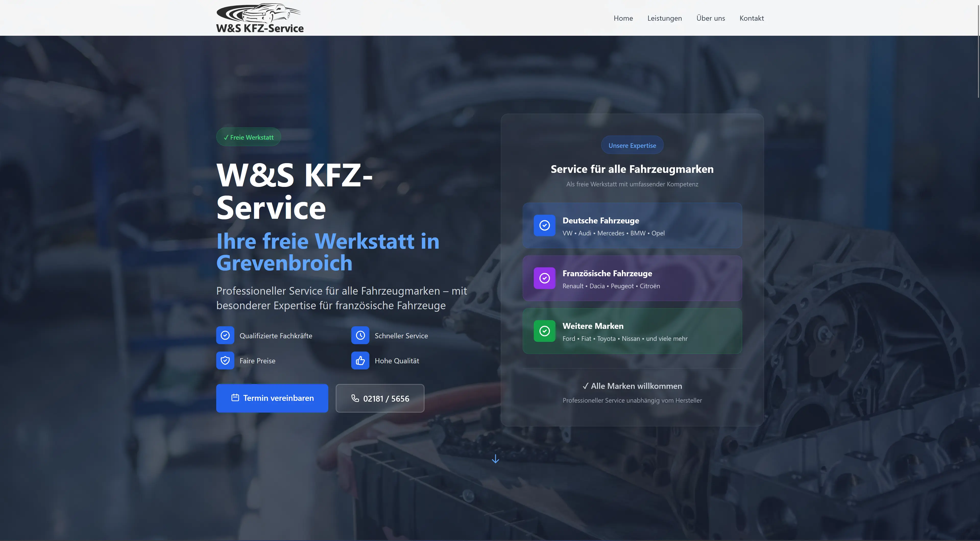The width and height of the screenshot is (980, 541).
Task: Click the Freie Werkstatt badge
Action: pyautogui.click(x=248, y=137)
